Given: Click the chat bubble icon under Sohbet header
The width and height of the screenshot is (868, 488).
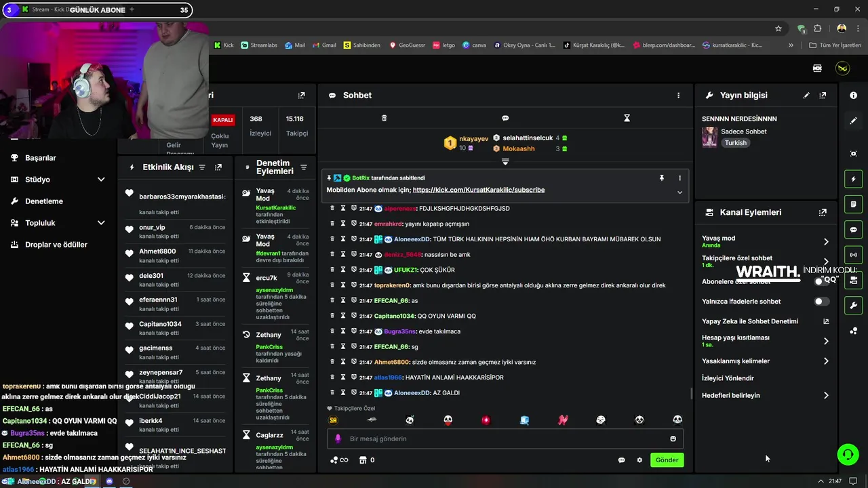Looking at the screenshot, I should (x=505, y=118).
